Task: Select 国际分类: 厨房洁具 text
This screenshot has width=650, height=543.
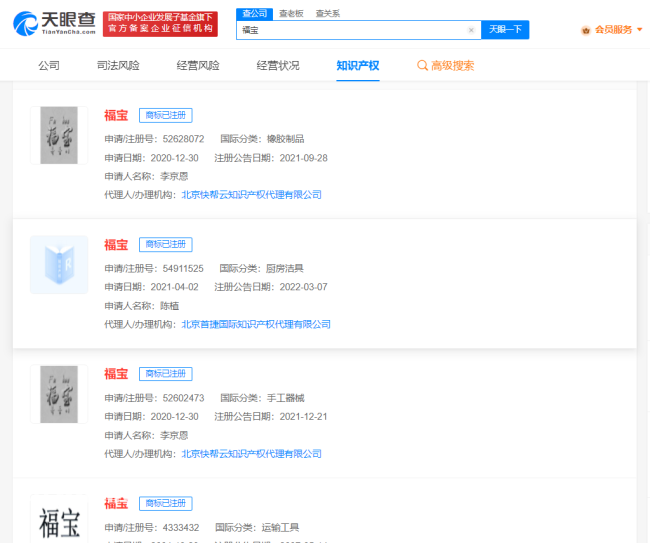Action: pyautogui.click(x=262, y=269)
